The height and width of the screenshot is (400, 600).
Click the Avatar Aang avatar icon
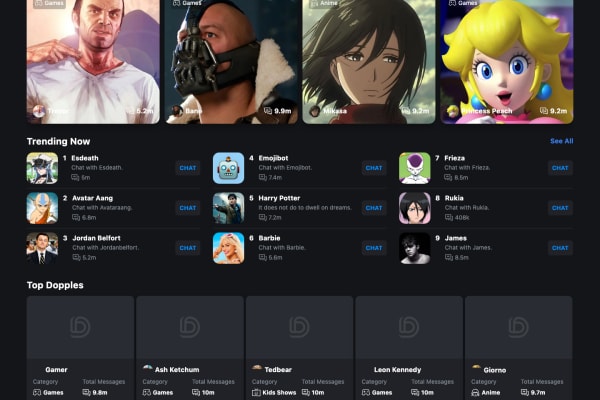pyautogui.click(x=42, y=208)
